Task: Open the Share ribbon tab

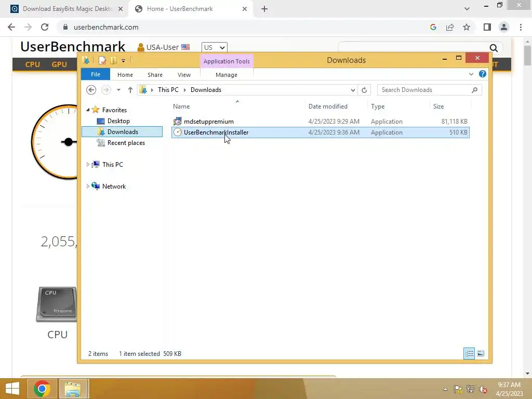Action: [155, 75]
